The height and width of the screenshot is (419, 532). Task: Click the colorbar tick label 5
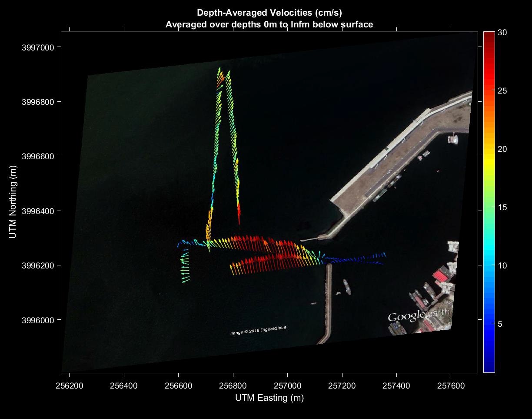pos(500,324)
